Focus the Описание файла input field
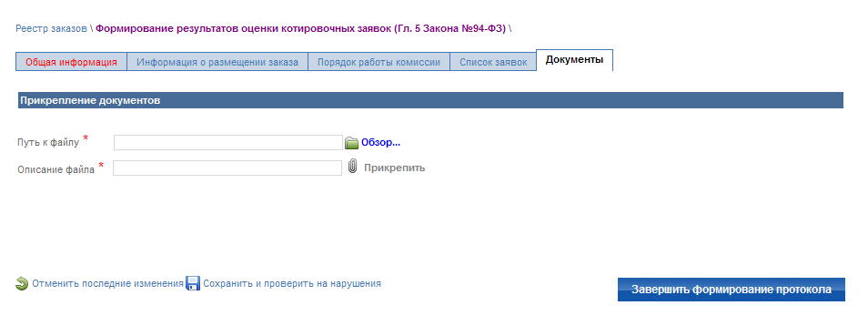868x336 pixels. [227, 168]
